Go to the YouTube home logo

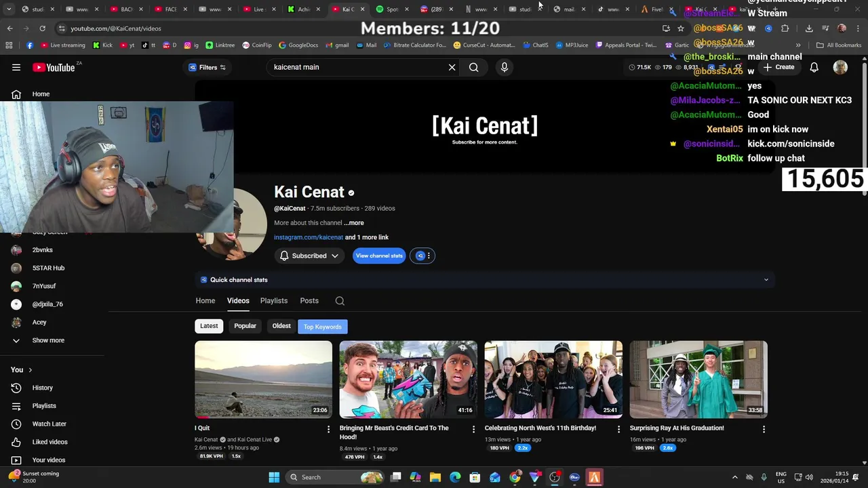54,67
